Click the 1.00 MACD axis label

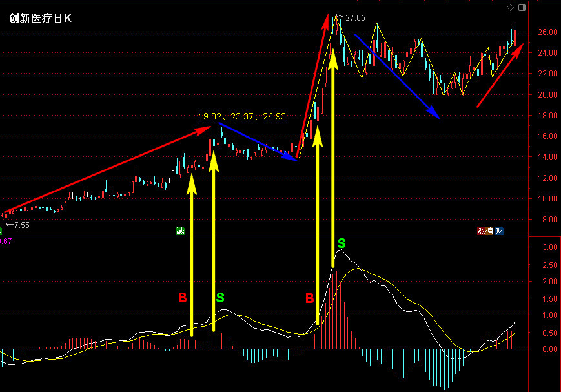549,315
